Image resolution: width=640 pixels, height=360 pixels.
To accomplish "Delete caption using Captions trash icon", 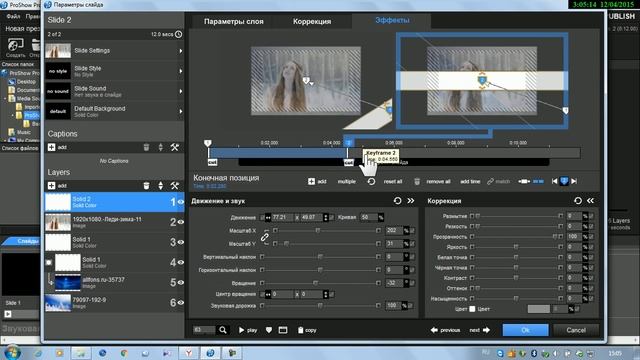I will point(146,147).
